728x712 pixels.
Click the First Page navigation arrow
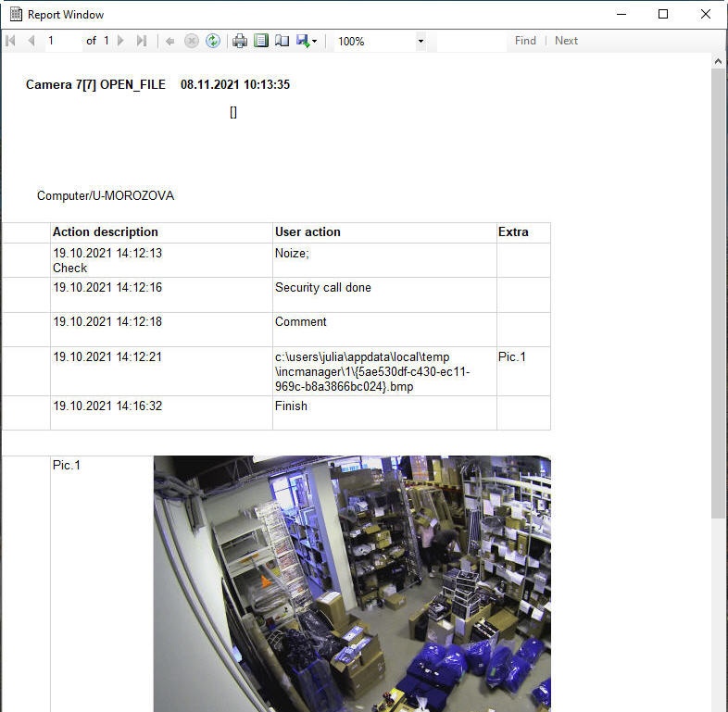tap(11, 41)
